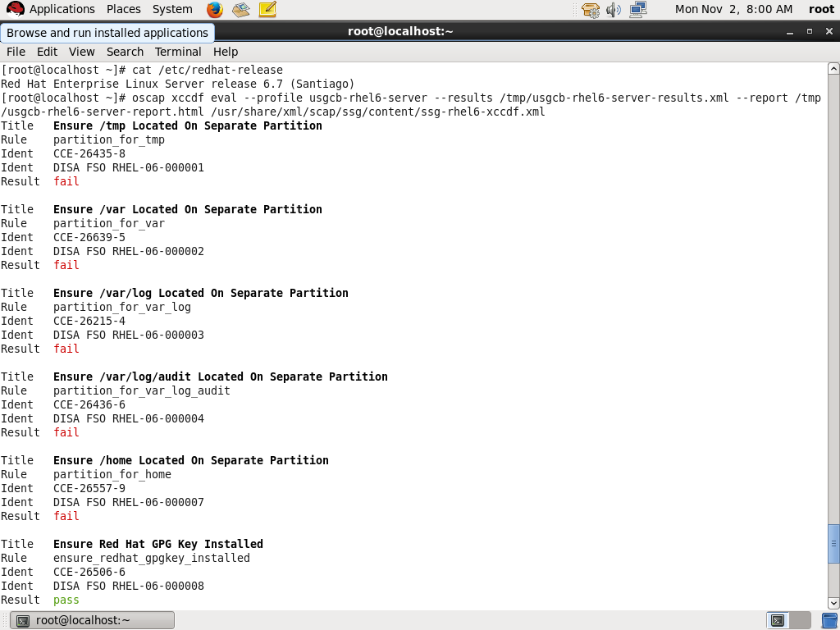Click the rule name partition_for_var

click(x=109, y=223)
